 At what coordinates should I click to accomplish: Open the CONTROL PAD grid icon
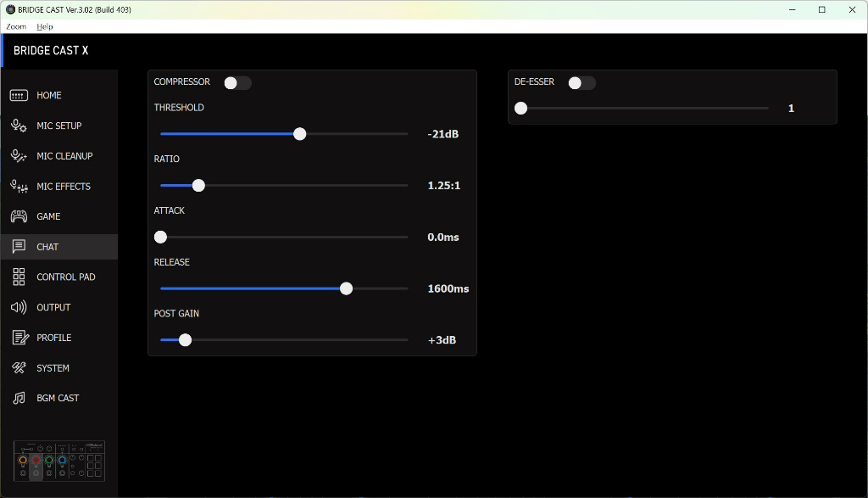(19, 277)
